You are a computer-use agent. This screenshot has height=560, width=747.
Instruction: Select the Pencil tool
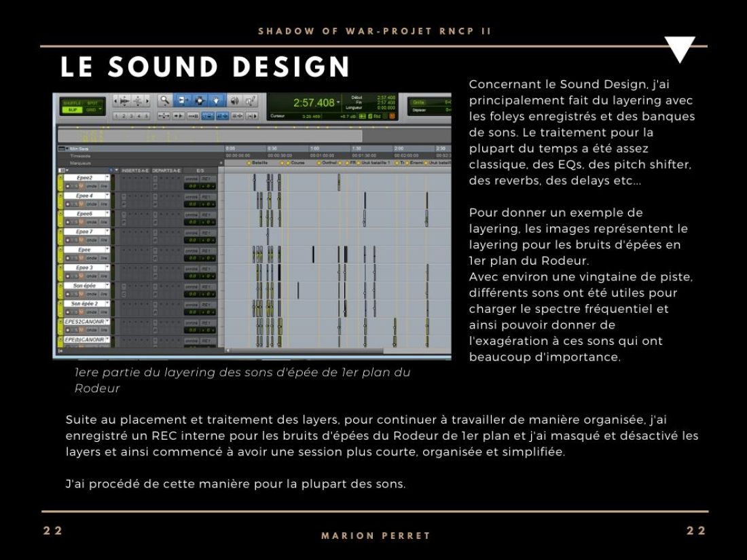(x=250, y=100)
